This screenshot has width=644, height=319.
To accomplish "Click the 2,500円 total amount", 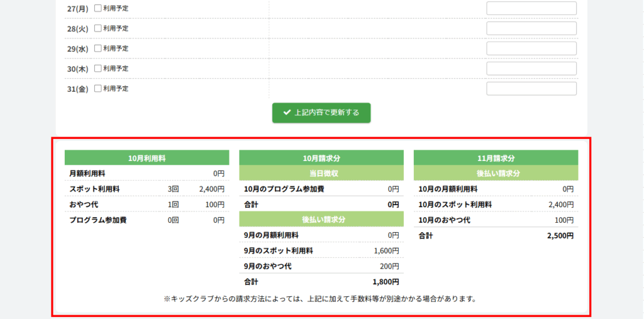I will (x=560, y=236).
